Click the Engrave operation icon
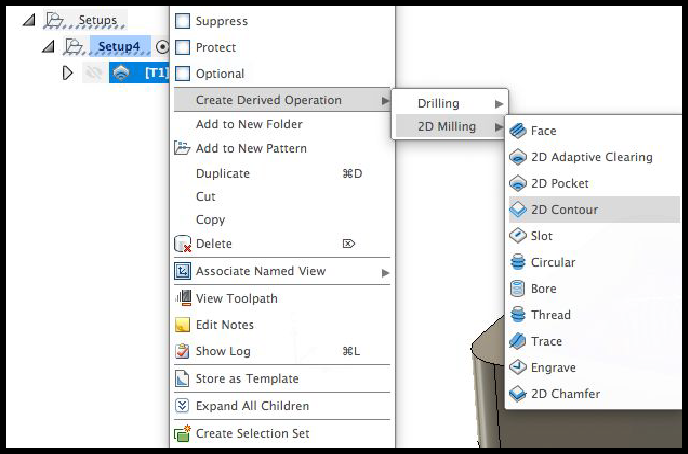 [518, 367]
